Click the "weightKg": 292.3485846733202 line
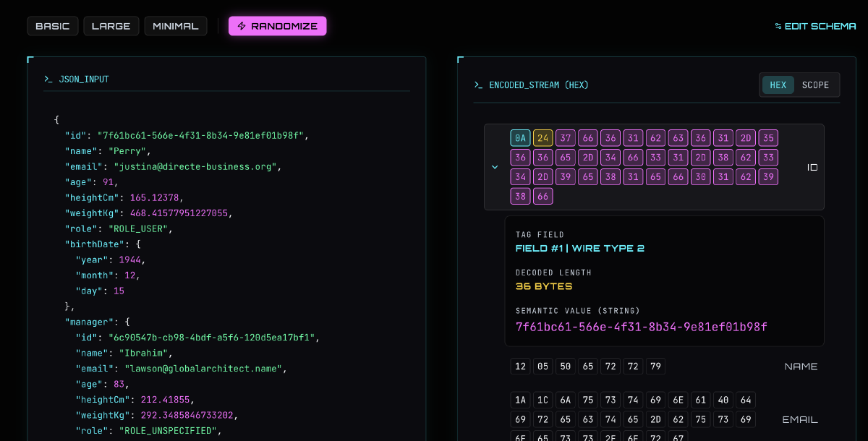Image resolution: width=868 pixels, height=441 pixels. click(157, 415)
